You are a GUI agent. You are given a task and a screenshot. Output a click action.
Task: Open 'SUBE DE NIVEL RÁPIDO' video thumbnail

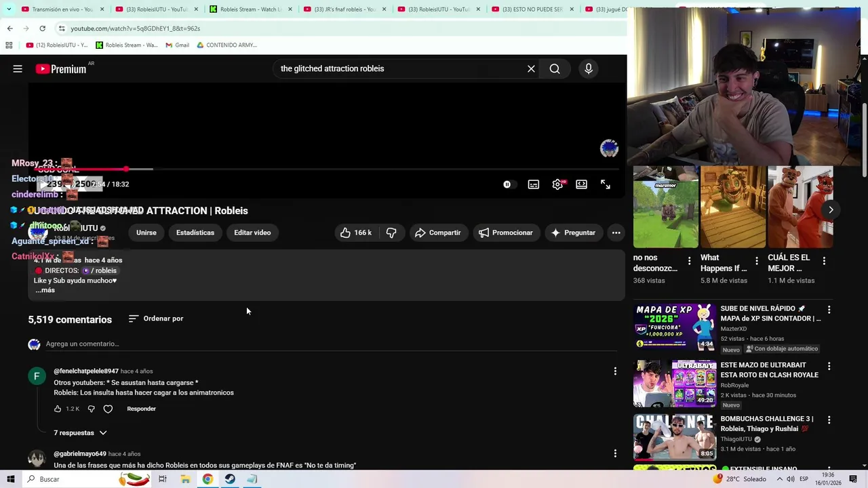(x=675, y=327)
